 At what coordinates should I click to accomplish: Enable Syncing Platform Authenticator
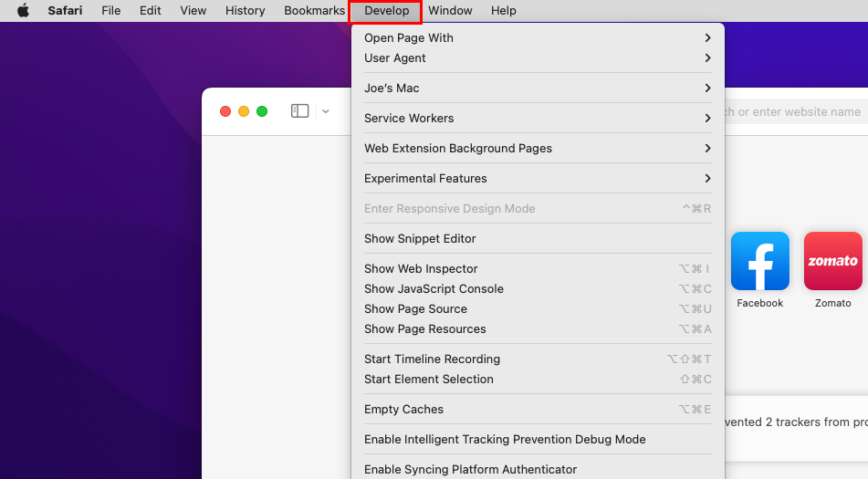click(470, 469)
